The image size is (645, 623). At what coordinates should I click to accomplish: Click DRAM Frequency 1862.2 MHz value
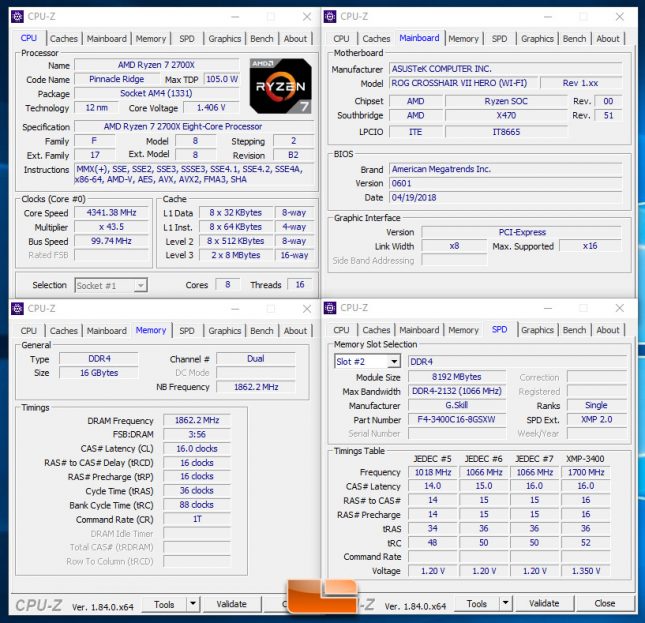(197, 420)
